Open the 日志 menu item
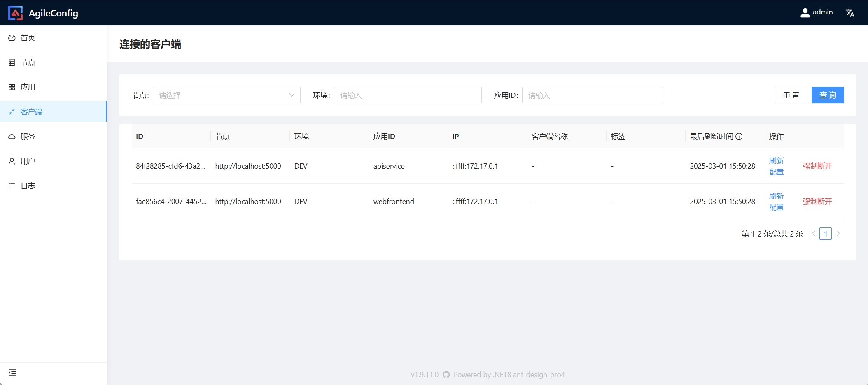The width and height of the screenshot is (868, 385). 28,186
